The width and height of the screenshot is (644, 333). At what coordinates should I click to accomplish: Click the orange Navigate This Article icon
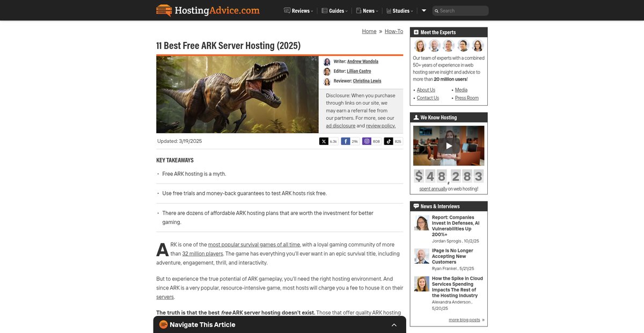click(164, 324)
